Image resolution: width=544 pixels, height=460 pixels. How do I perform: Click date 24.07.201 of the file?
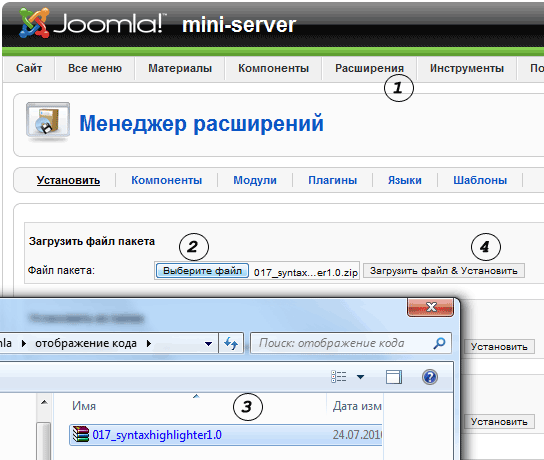click(357, 435)
